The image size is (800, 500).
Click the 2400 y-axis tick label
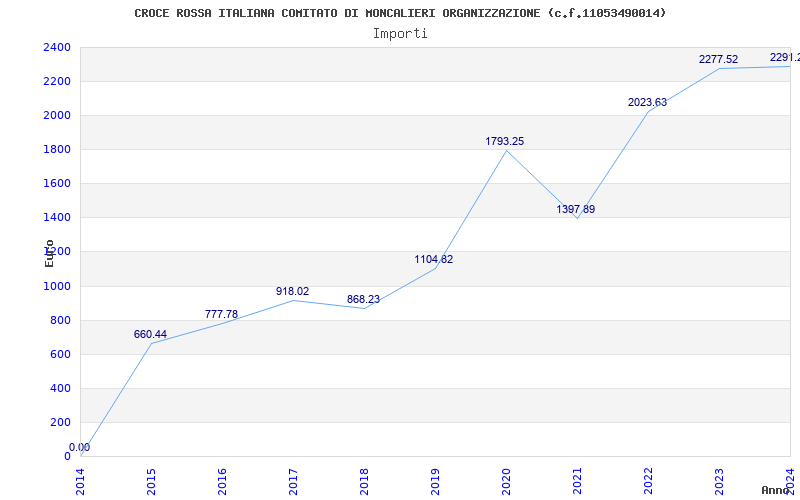coord(57,47)
